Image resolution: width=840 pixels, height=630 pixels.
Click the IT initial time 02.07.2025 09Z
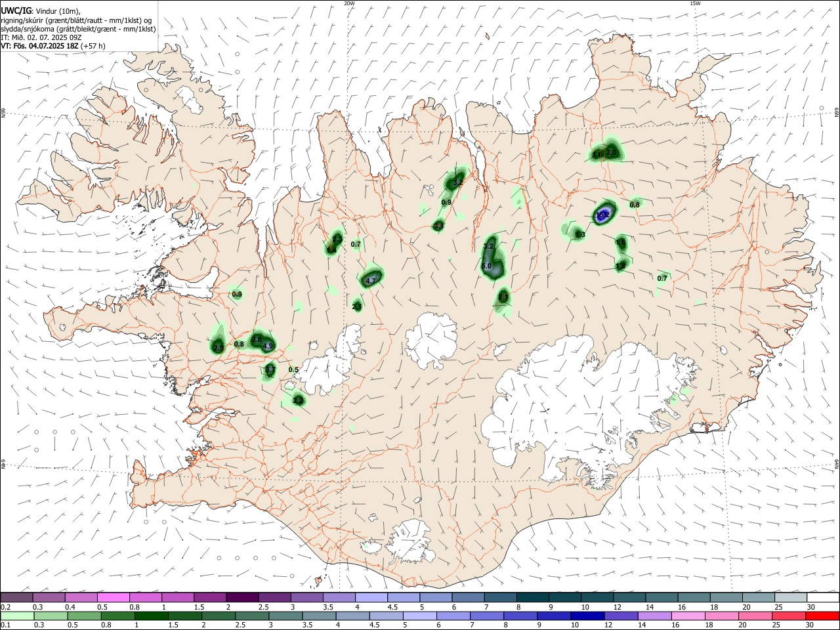41,37
